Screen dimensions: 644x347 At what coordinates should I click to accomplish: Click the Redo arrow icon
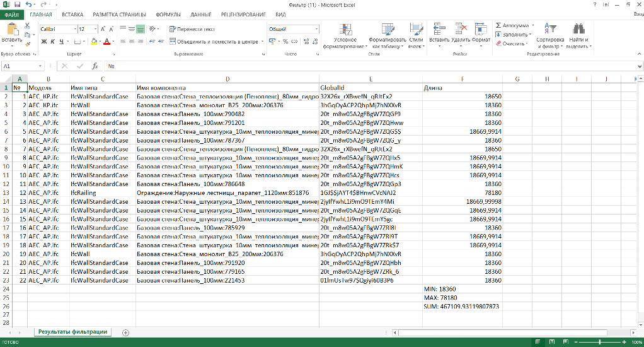(x=43, y=4)
